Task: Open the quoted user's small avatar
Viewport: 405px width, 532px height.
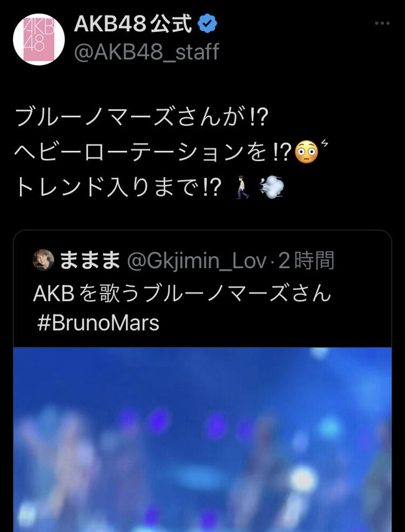Action: click(43, 260)
